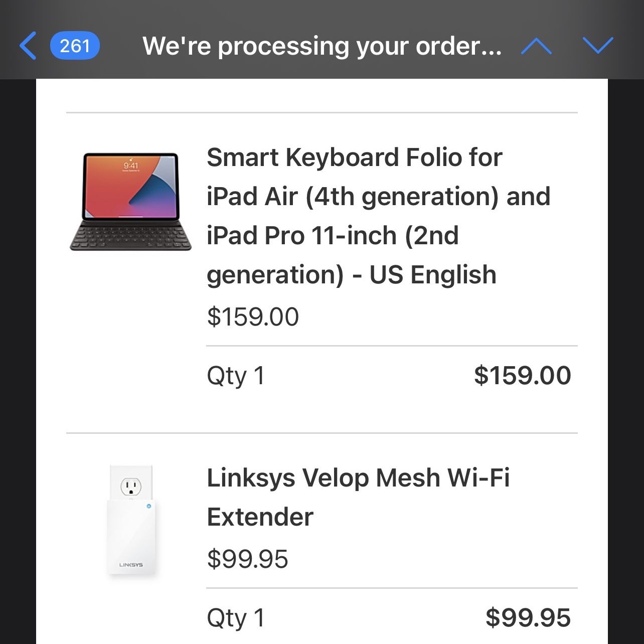Tap the 'iPad Pro 11-inch (2nd' title line
644x644 pixels.
coord(333,235)
